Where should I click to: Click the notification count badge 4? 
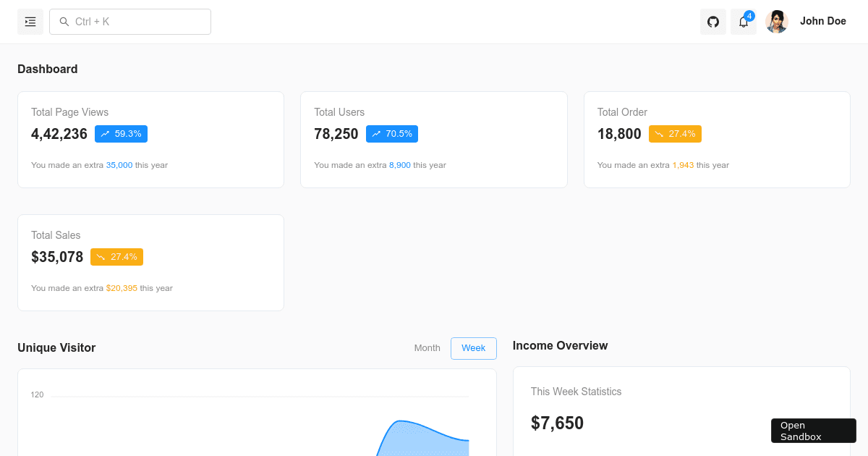(749, 16)
